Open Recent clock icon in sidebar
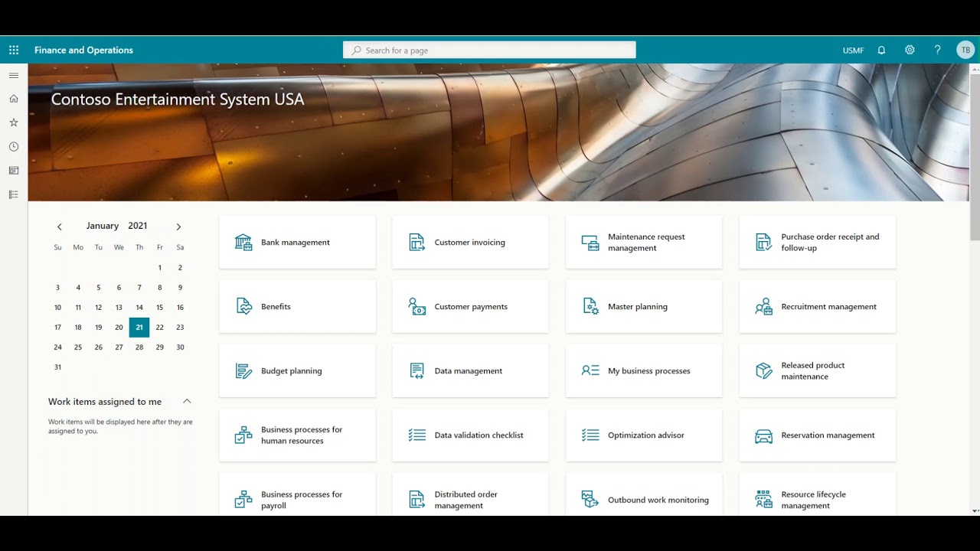 point(14,146)
